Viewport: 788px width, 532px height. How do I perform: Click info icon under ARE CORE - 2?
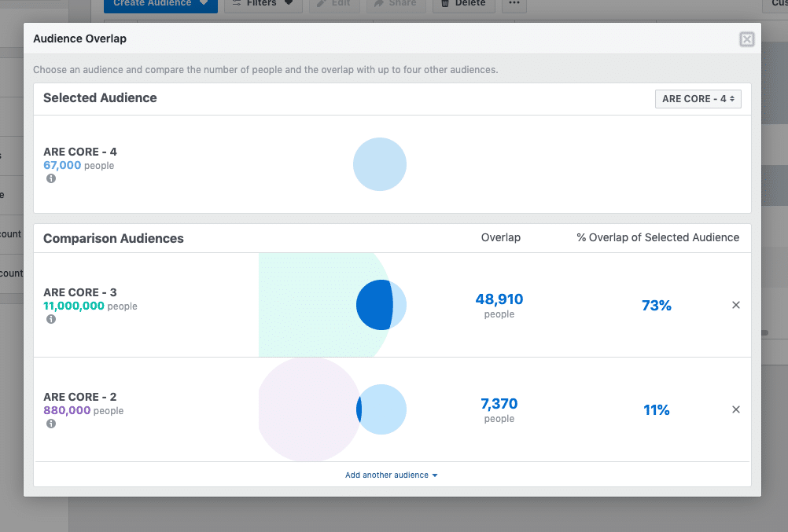click(x=51, y=424)
